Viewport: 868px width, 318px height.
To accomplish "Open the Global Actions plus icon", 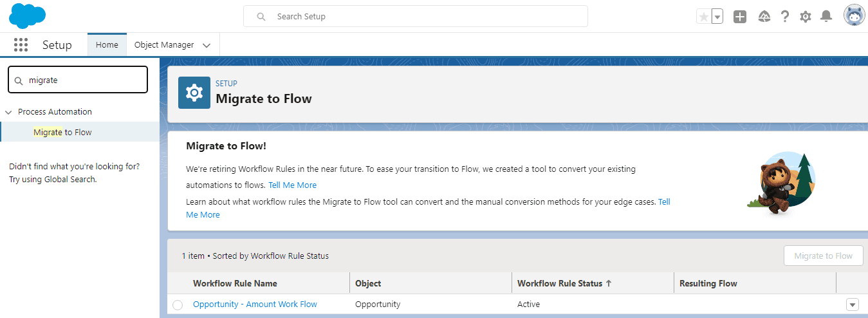I will coord(740,17).
